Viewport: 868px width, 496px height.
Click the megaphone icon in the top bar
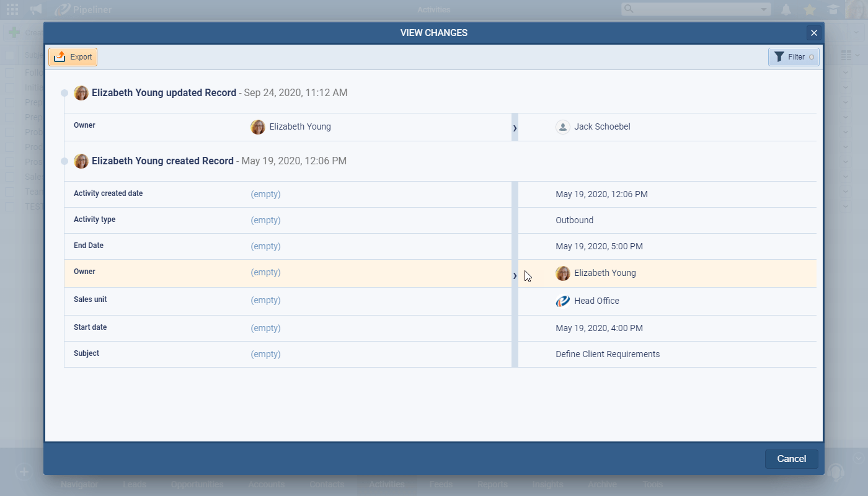[x=35, y=9]
